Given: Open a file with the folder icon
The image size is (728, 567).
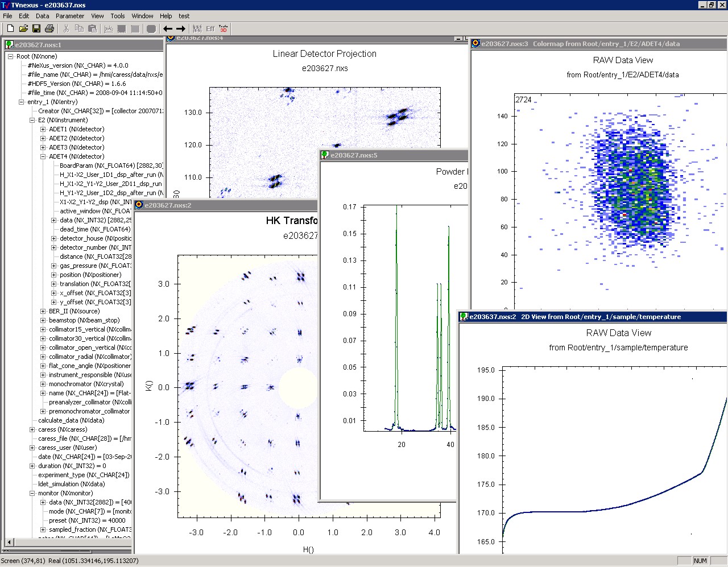Looking at the screenshot, I should coord(23,28).
